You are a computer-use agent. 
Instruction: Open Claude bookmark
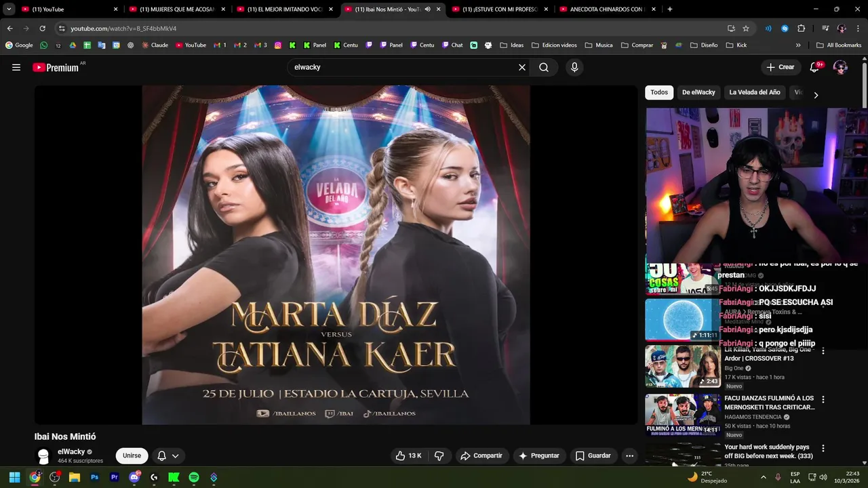tap(155, 45)
